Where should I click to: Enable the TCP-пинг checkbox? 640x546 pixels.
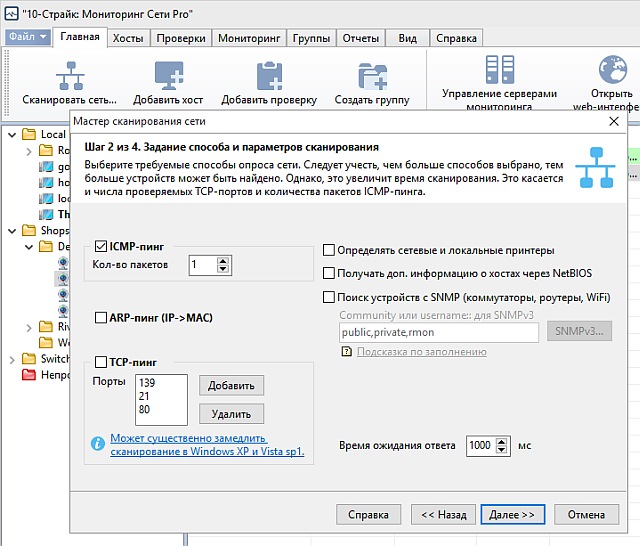[101, 362]
